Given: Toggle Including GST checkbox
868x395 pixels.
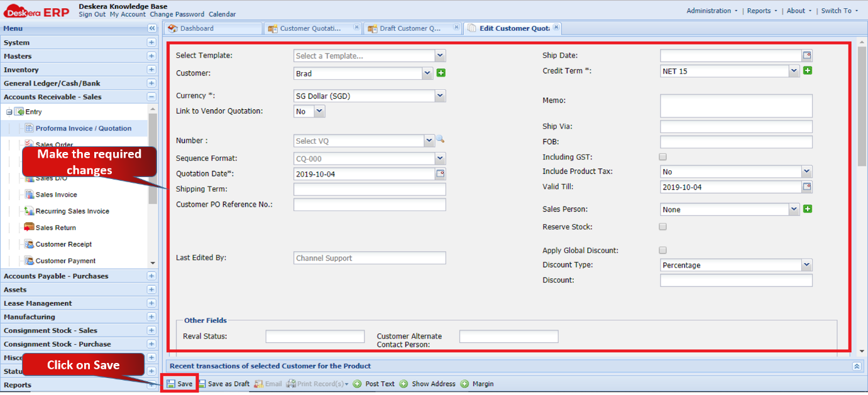Looking at the screenshot, I should (x=663, y=157).
